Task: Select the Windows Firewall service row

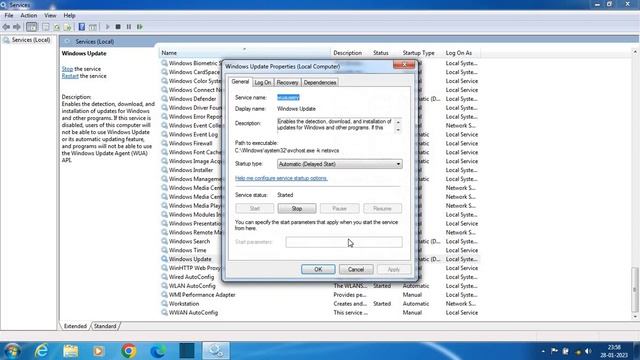Action: (190, 143)
